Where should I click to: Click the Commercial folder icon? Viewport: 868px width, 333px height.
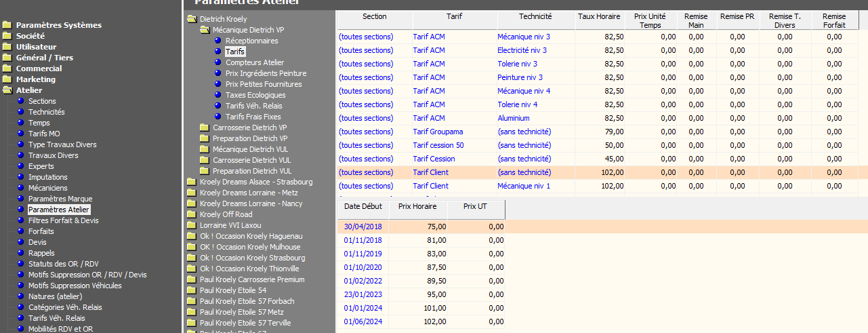point(7,68)
